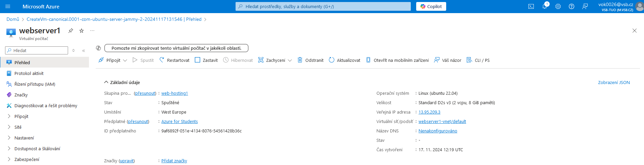The image size is (644, 165).
Task: Open Protokol aktivit
Action: [44, 73]
